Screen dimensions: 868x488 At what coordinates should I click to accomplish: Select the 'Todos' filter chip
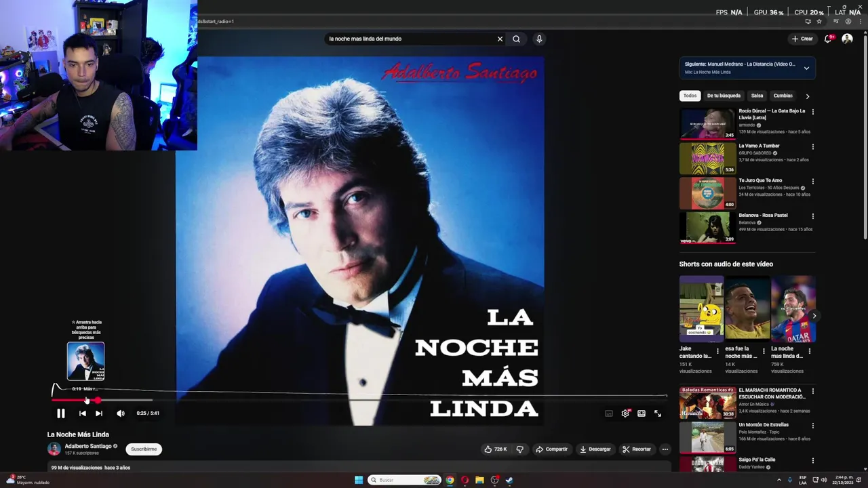point(690,96)
